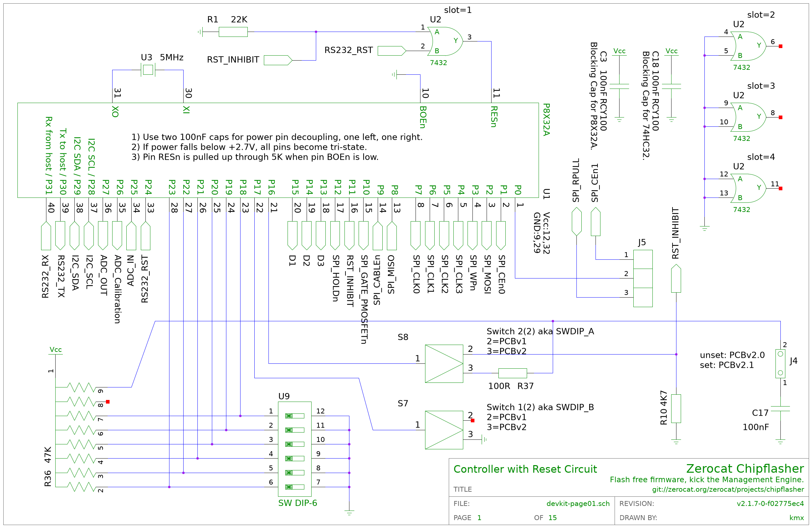
Task: Click the slot=1 U2 7432 OR gate
Action: (445, 41)
